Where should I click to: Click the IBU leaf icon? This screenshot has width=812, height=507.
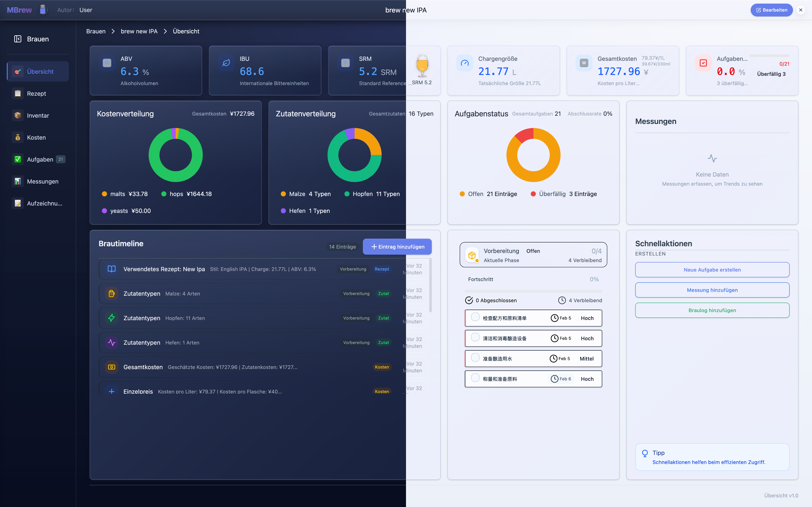226,63
